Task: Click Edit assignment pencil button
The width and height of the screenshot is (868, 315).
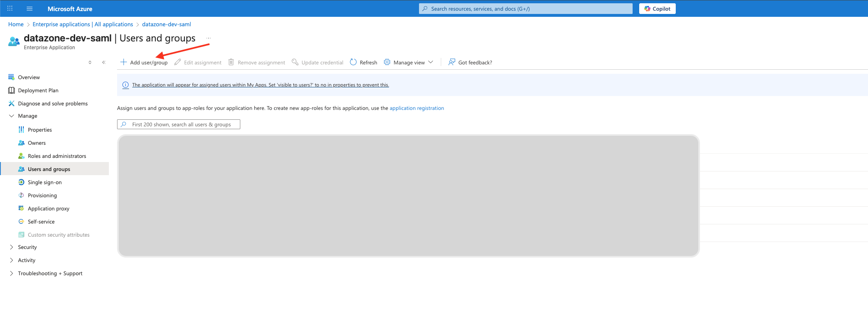Action: pyautogui.click(x=198, y=62)
